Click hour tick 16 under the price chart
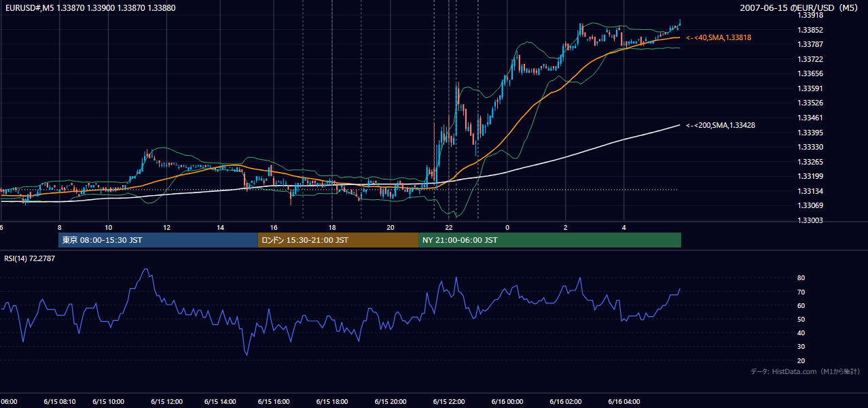 [x=274, y=227]
